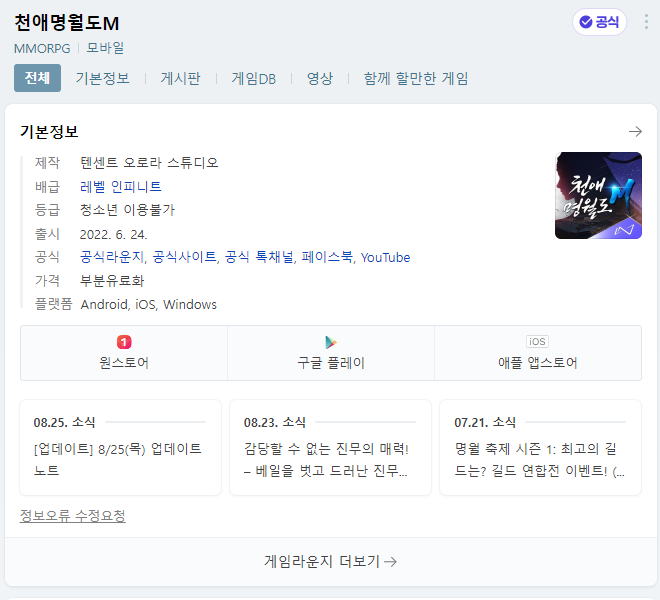Click the 원스토어 red icon
This screenshot has height=600, width=660.
(124, 342)
